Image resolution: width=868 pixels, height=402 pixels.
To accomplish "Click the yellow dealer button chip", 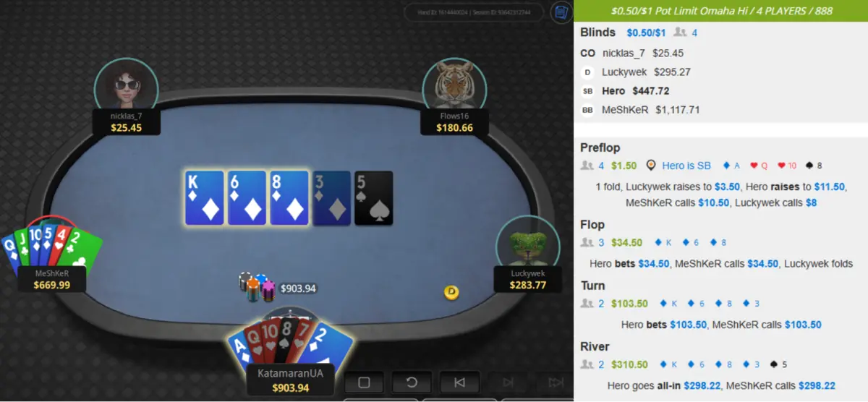I will [452, 292].
